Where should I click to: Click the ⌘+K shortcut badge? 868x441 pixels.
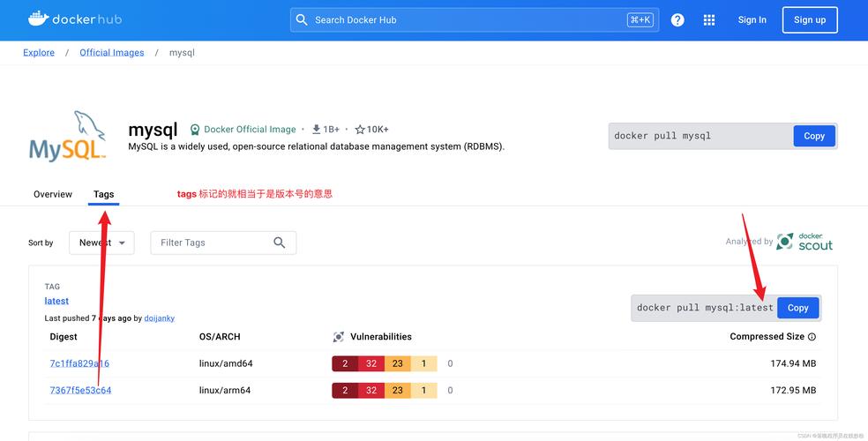[x=640, y=20]
